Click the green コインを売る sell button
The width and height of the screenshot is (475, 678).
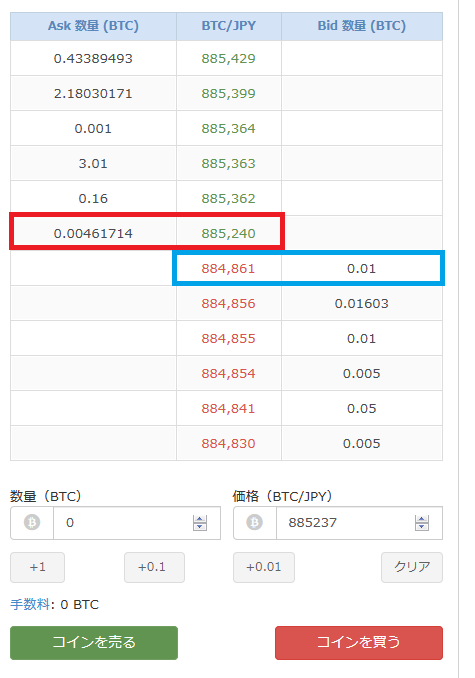point(94,643)
